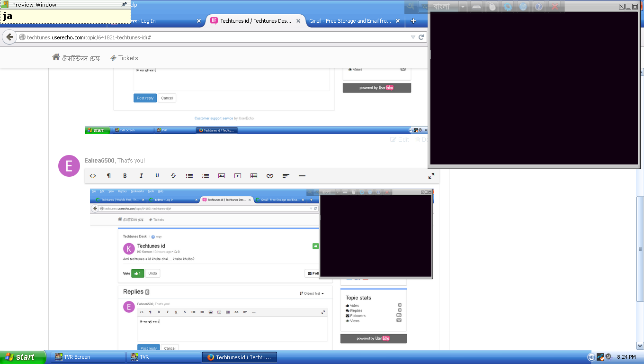Open the address bar history dropdown

[x=412, y=37]
